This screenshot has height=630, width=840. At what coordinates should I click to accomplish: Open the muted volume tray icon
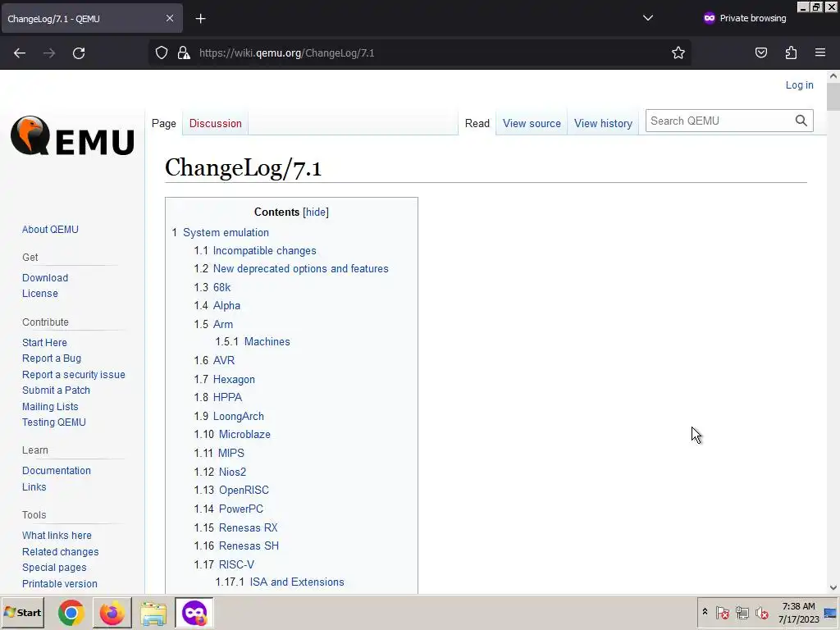761,612
